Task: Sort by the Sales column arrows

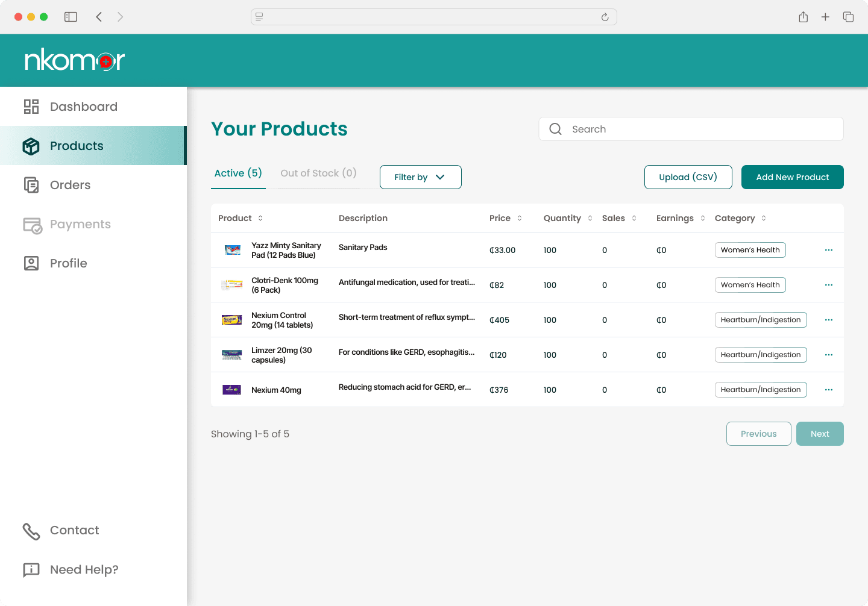Action: (634, 218)
